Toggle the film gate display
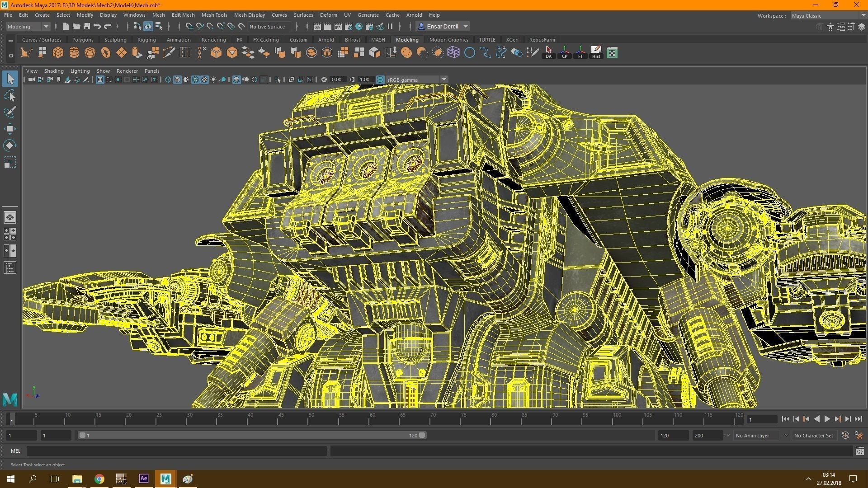Viewport: 868px width, 488px height. pyautogui.click(x=109, y=80)
